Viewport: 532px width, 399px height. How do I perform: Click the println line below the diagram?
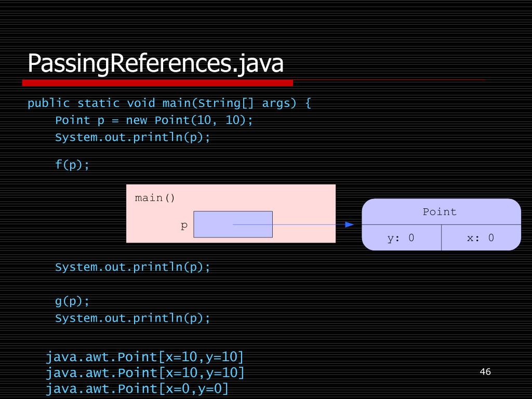click(x=132, y=268)
